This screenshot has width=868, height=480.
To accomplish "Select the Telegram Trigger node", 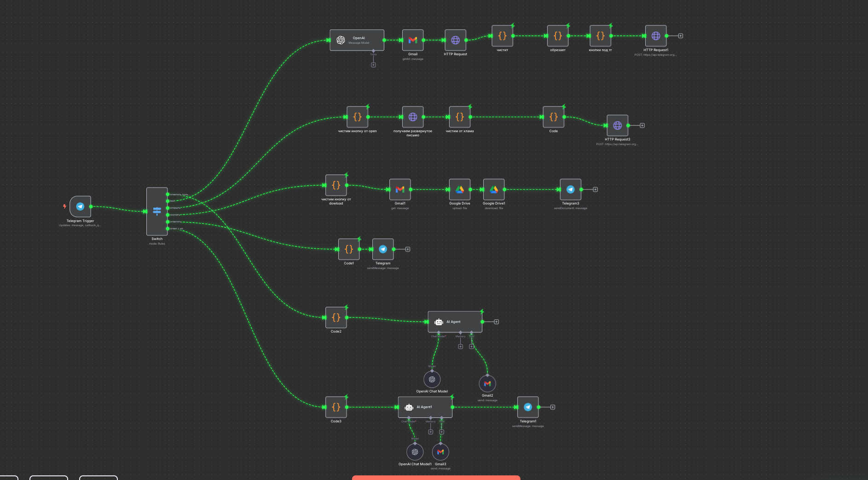I will [80, 206].
